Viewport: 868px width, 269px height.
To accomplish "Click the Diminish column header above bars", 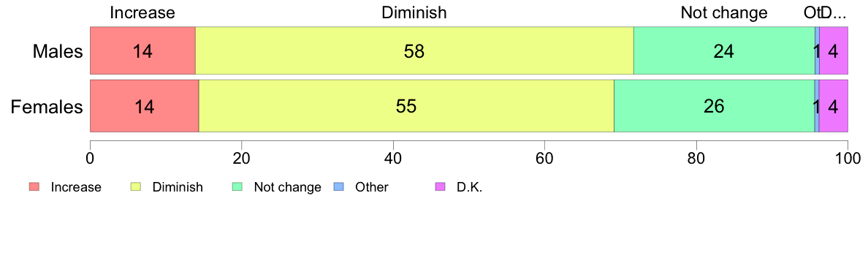I will [x=414, y=12].
